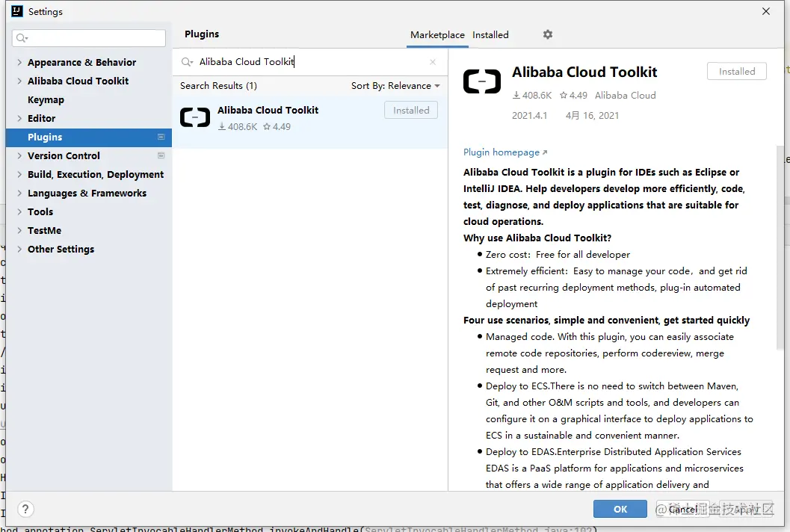Image resolution: width=790 pixels, height=532 pixels.
Task: Click the Alibaba Cloud vendor link
Action: coord(626,95)
